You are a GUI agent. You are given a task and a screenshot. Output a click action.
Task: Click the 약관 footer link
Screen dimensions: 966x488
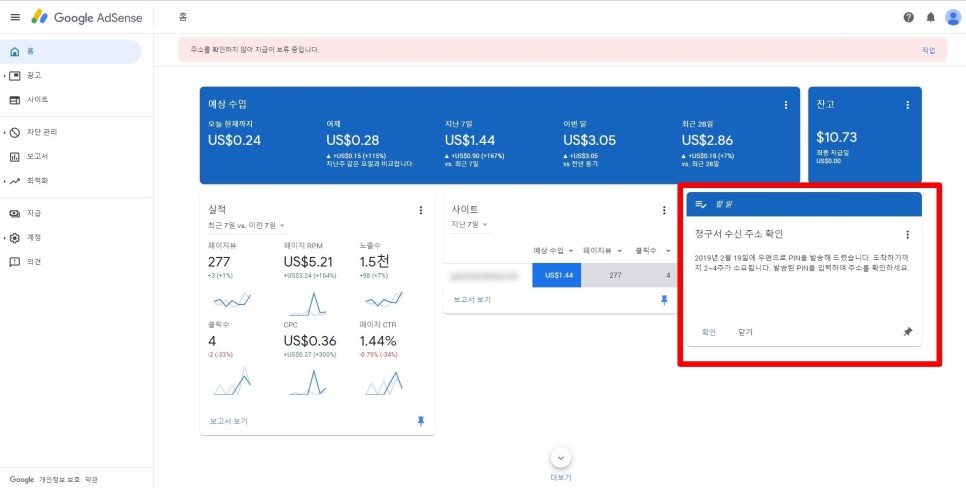(x=91, y=479)
